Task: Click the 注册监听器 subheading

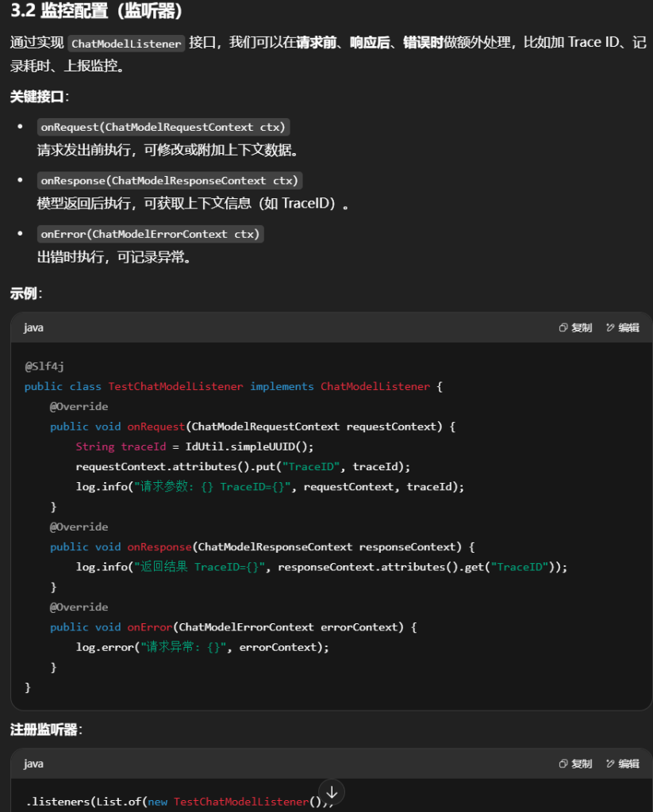Action: pos(45,730)
